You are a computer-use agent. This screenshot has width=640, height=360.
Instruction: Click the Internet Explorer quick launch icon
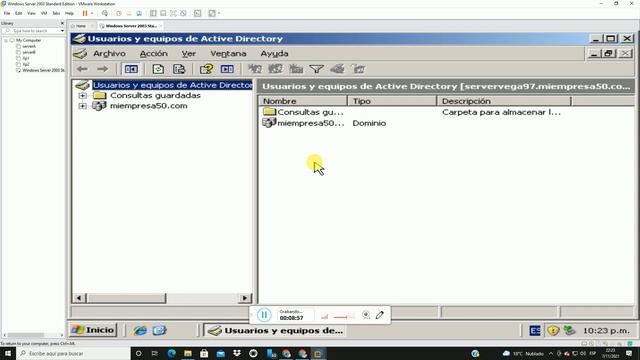[140, 330]
